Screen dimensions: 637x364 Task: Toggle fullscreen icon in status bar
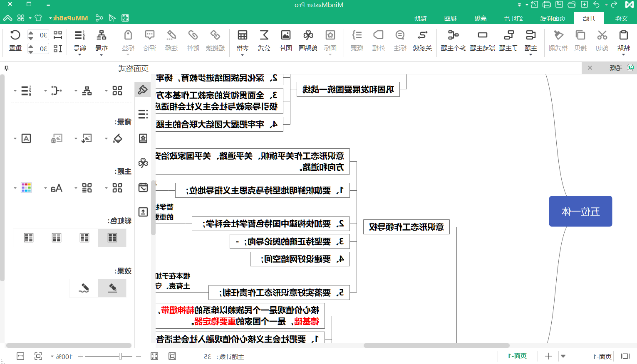[x=154, y=356]
